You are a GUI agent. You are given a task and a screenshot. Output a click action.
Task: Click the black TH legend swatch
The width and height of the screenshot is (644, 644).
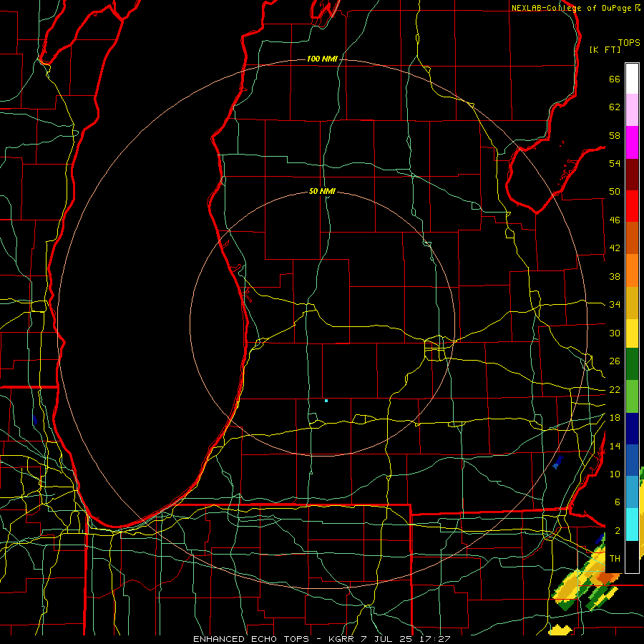(x=632, y=556)
